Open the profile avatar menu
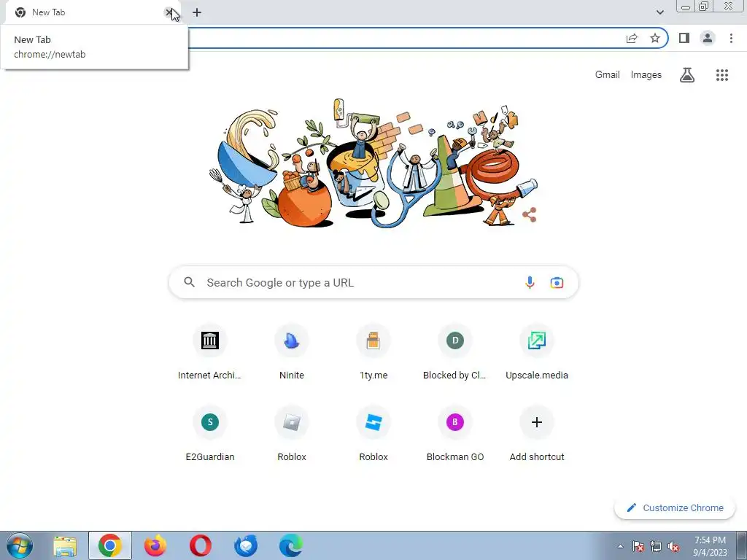This screenshot has width=747, height=560. 708,38
